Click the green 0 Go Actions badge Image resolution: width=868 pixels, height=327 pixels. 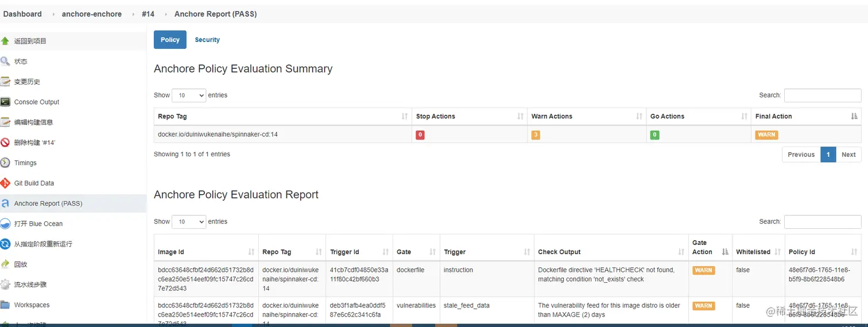click(x=654, y=135)
